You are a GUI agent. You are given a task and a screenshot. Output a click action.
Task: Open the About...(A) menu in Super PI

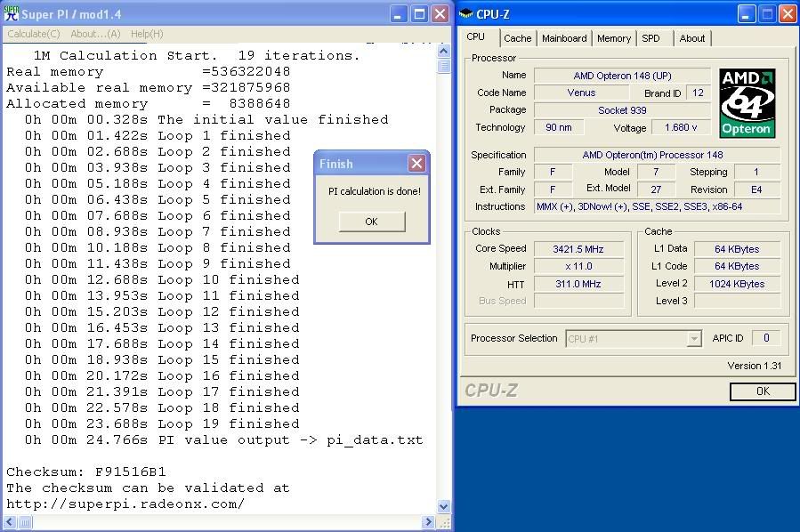coord(95,34)
